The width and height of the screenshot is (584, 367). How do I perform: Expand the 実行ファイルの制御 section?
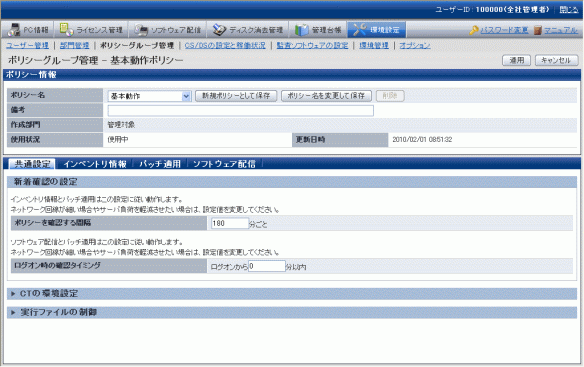tap(292, 312)
